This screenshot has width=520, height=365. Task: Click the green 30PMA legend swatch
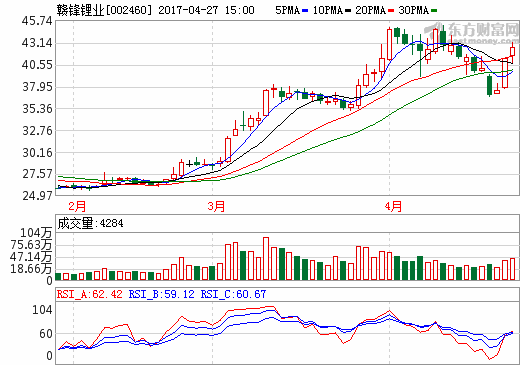pos(434,11)
